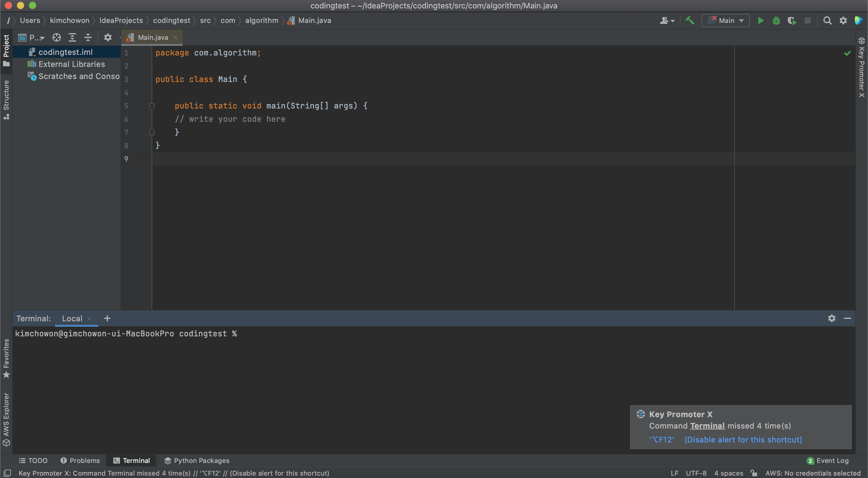Open terminal panel settings gear
Screen dimensions: 868x478
click(x=832, y=318)
